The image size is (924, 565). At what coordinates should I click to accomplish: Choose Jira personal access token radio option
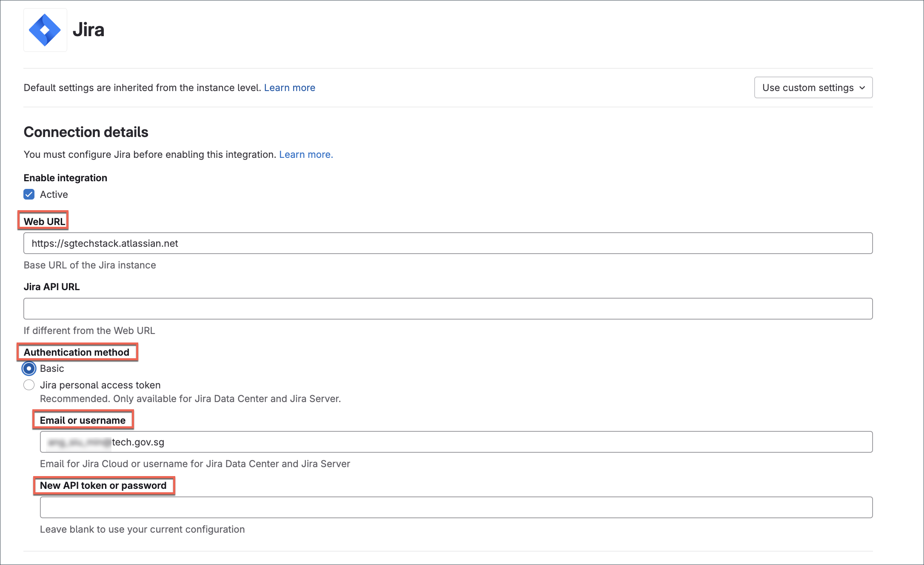click(29, 385)
